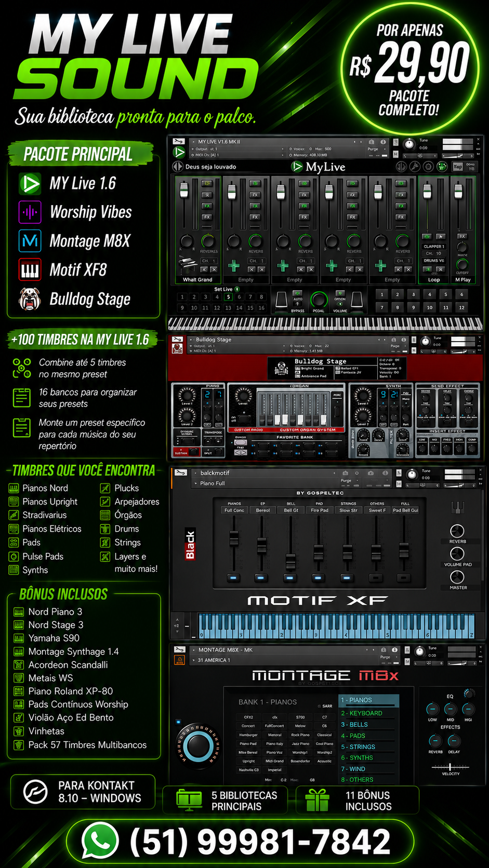Viewport: 489px width, 868px height.
Task: Click the Rep button in MyLive
Action: coord(457,167)
